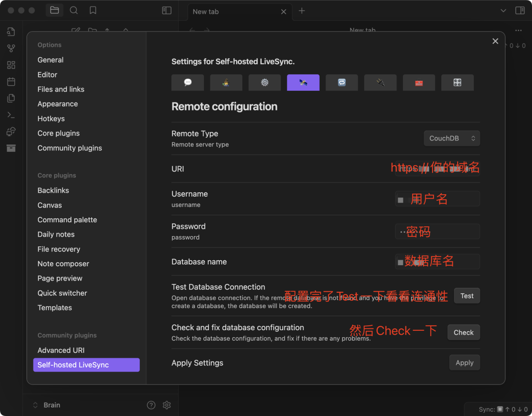The width and height of the screenshot is (532, 416).
Task: Open the Brain vault switcher
Action: 47,405
